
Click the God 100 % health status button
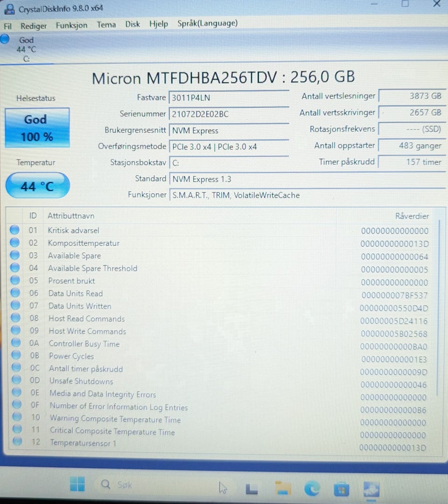coord(37,128)
